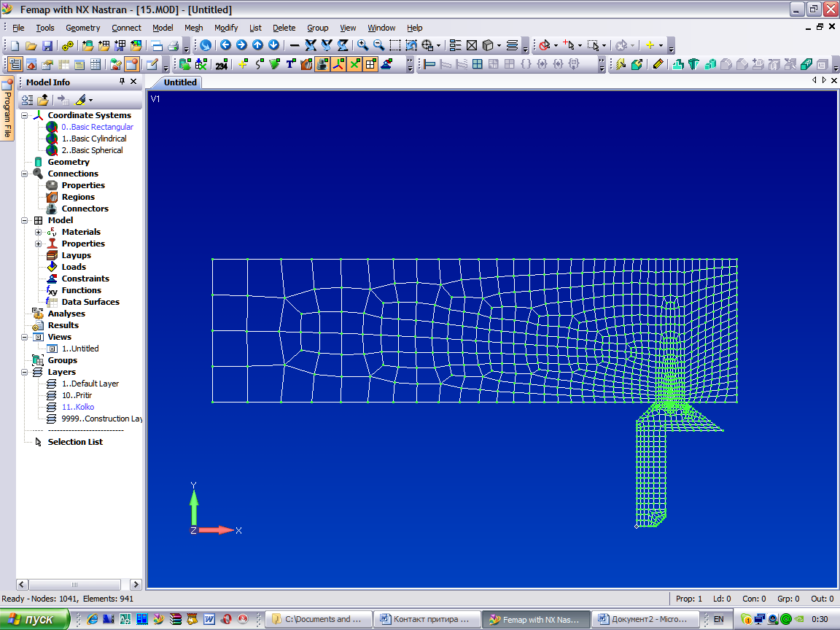Open the Program File side tab

point(7,109)
